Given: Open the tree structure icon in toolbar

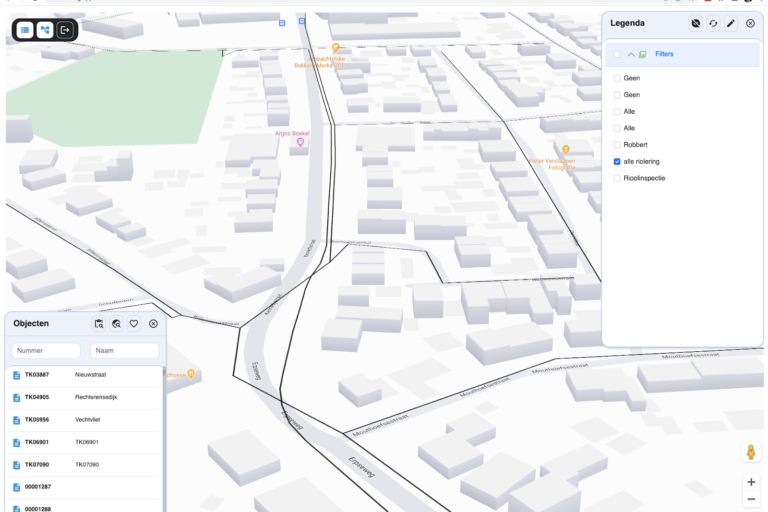Looking at the screenshot, I should 45,30.
